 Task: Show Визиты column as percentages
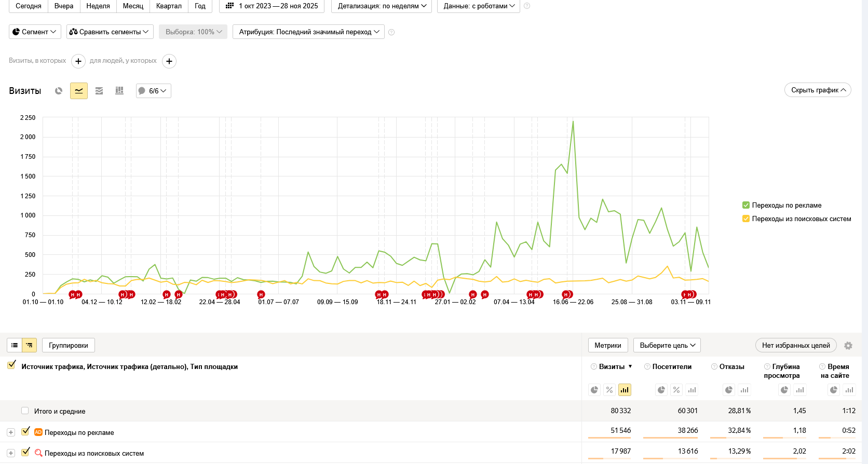click(x=609, y=390)
